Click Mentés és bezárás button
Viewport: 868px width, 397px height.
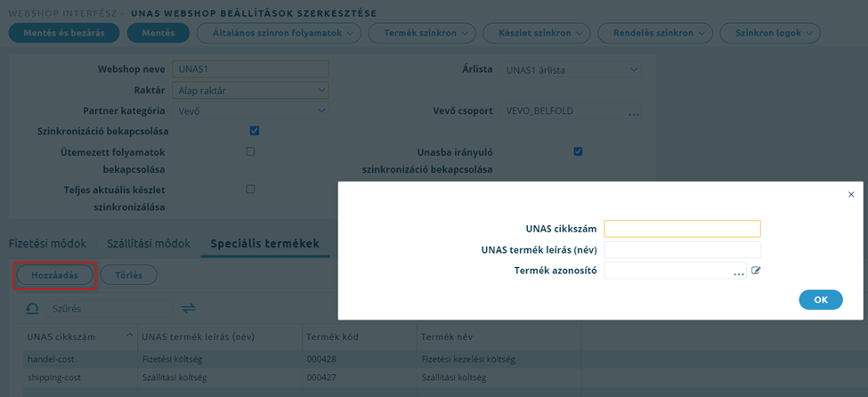pos(64,33)
